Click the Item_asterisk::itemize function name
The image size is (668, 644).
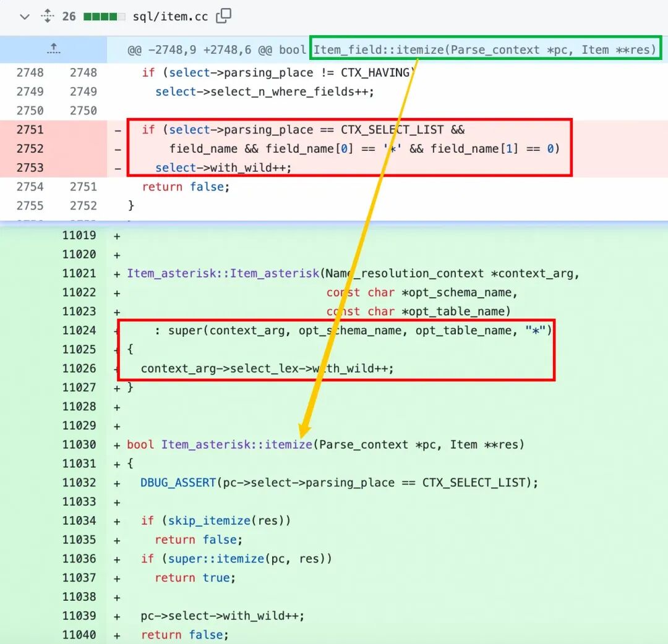(236, 444)
